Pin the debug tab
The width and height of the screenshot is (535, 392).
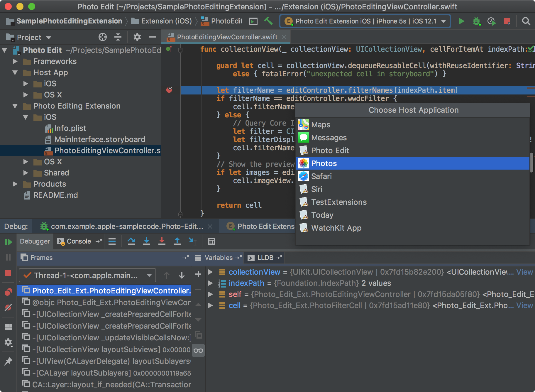click(x=8, y=361)
